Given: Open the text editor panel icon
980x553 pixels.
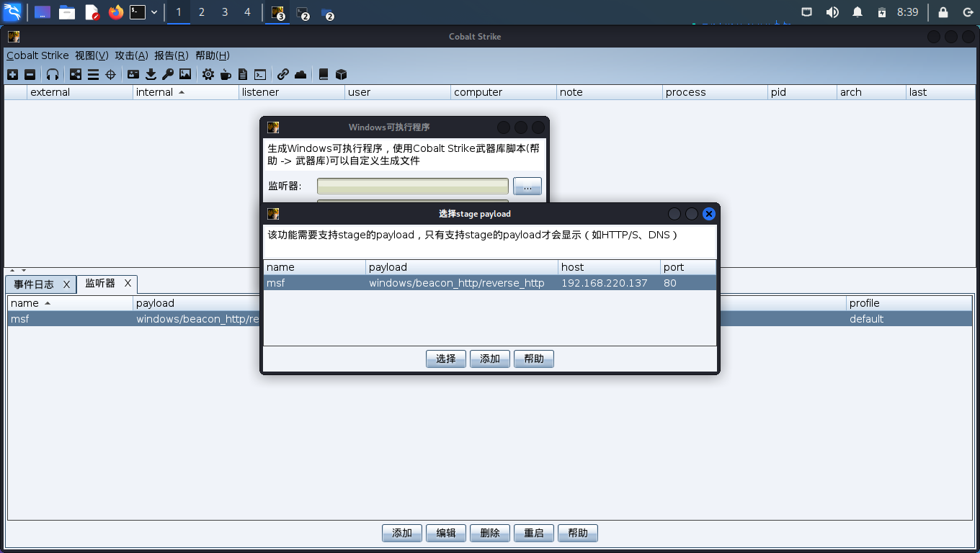Looking at the screenshot, I should tap(92, 12).
